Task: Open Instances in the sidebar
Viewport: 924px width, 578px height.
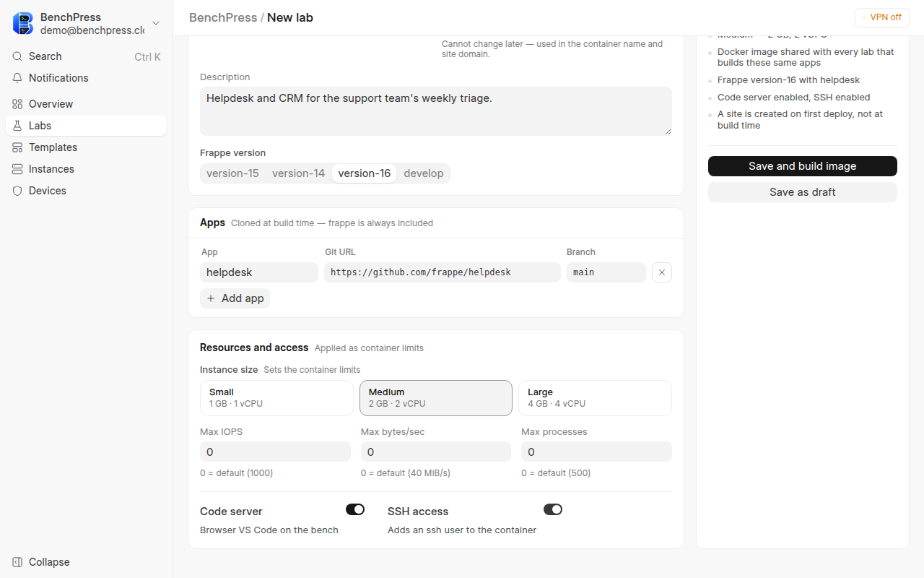Action: tap(86, 169)
